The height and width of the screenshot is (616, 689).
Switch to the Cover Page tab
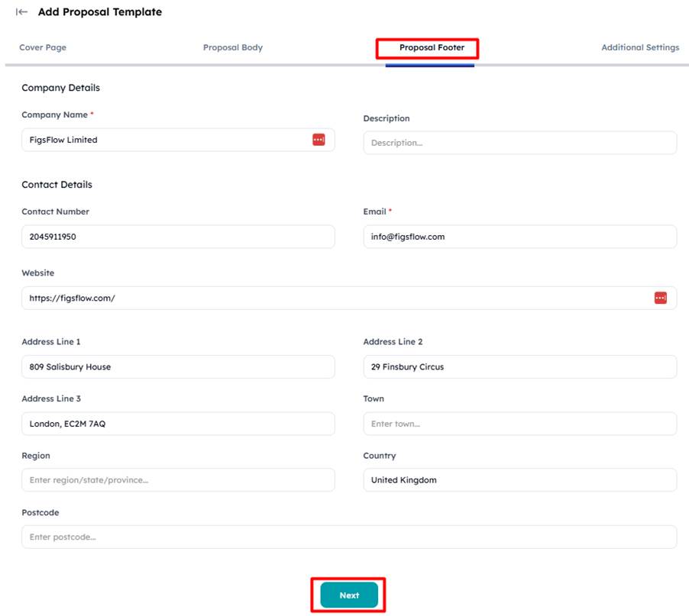point(43,47)
